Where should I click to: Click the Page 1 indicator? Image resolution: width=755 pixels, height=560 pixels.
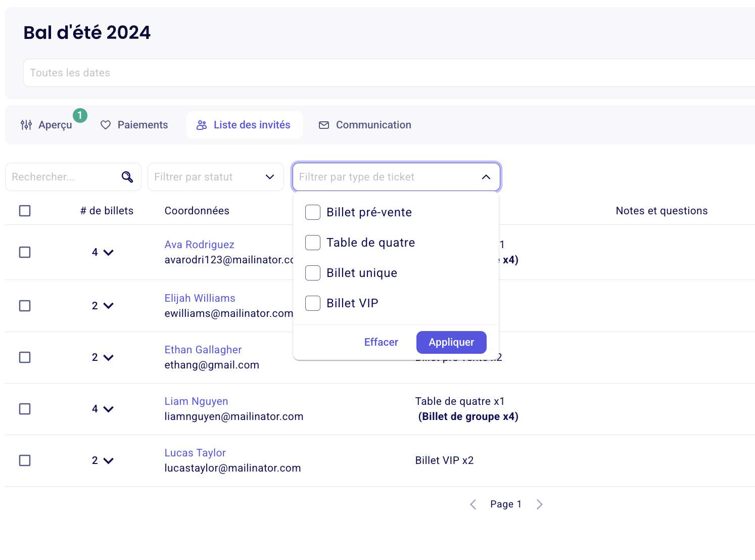tap(506, 504)
